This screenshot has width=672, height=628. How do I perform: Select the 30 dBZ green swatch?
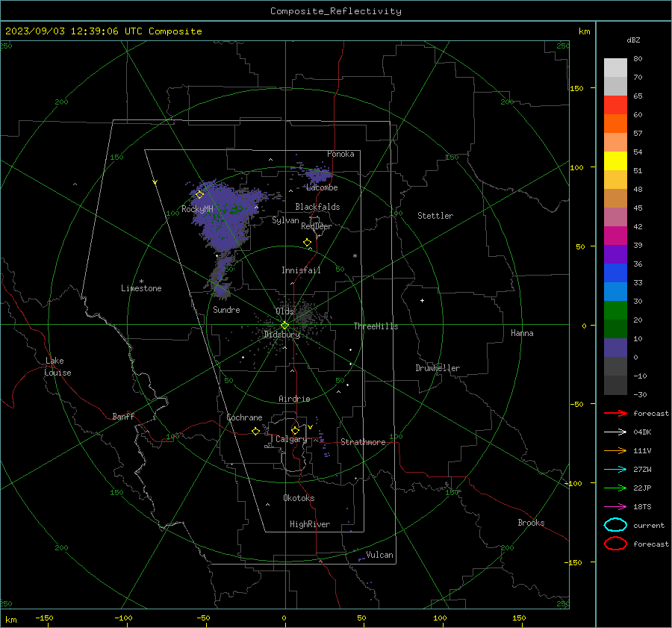[x=615, y=311]
